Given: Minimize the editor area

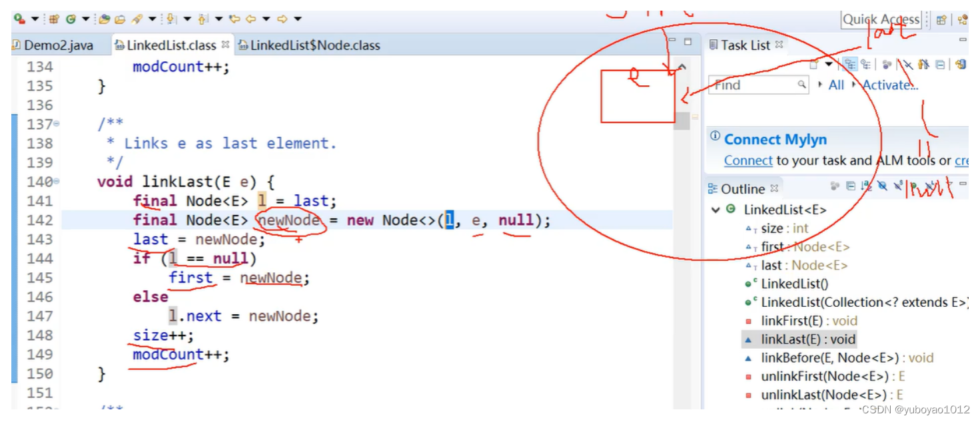Looking at the screenshot, I should pos(672,41).
